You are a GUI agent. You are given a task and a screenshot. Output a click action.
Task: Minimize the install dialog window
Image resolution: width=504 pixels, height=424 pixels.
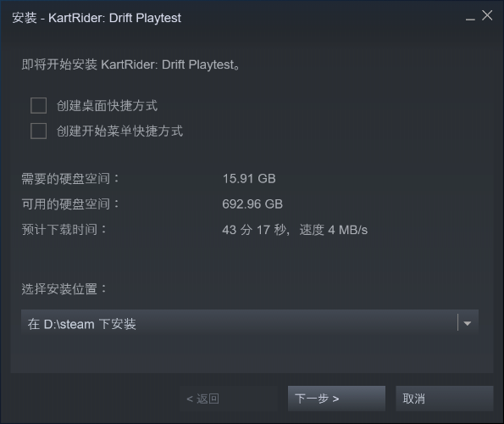[470, 16]
